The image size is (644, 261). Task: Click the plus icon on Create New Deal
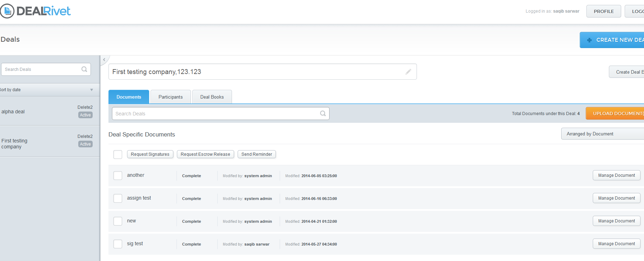[x=589, y=40]
